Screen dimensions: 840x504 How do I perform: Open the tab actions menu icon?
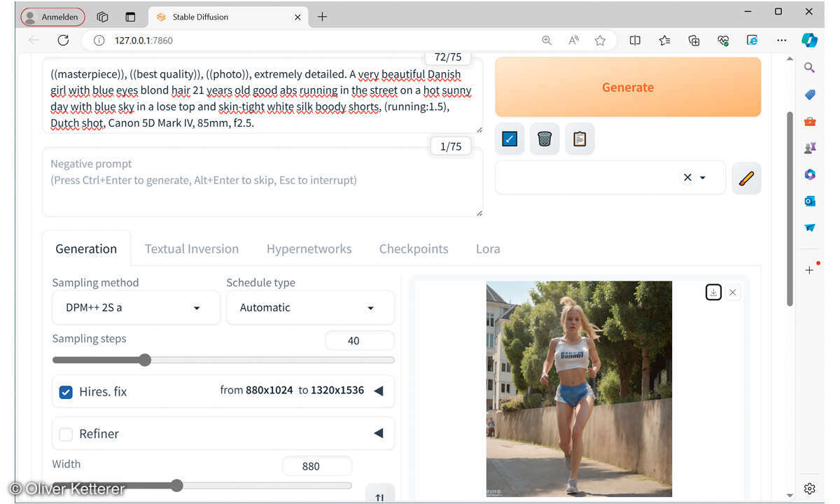point(130,17)
